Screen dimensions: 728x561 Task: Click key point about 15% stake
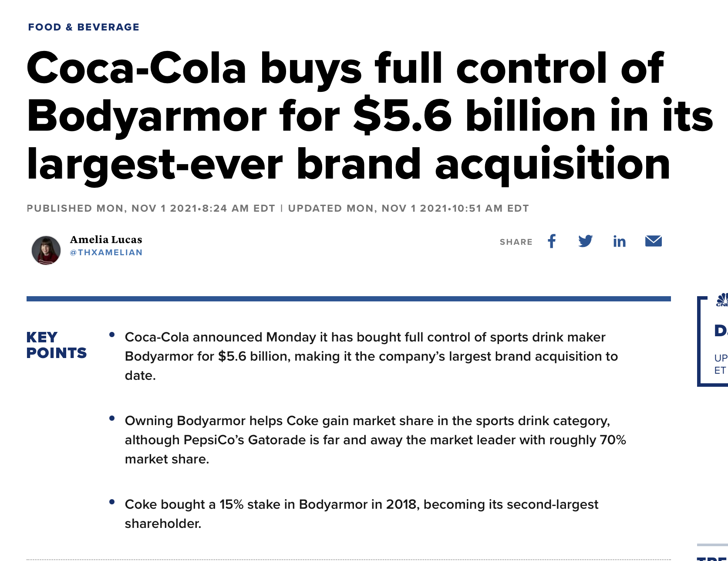tap(361, 514)
